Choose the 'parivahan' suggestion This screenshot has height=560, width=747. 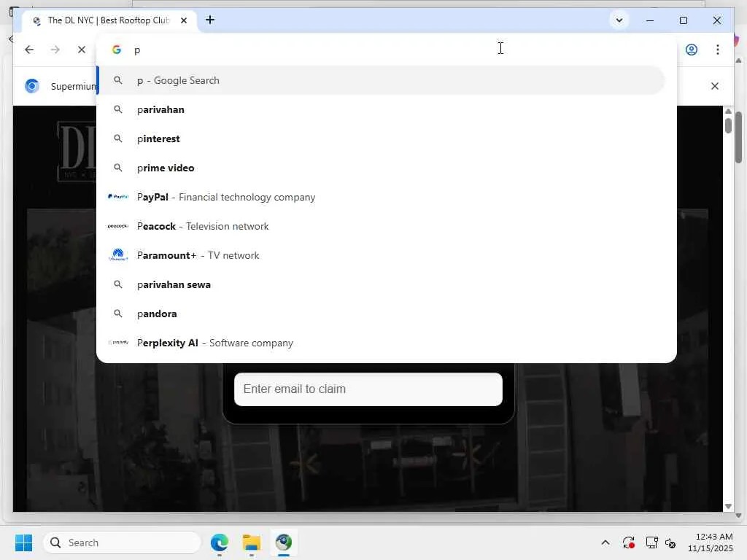(381, 109)
